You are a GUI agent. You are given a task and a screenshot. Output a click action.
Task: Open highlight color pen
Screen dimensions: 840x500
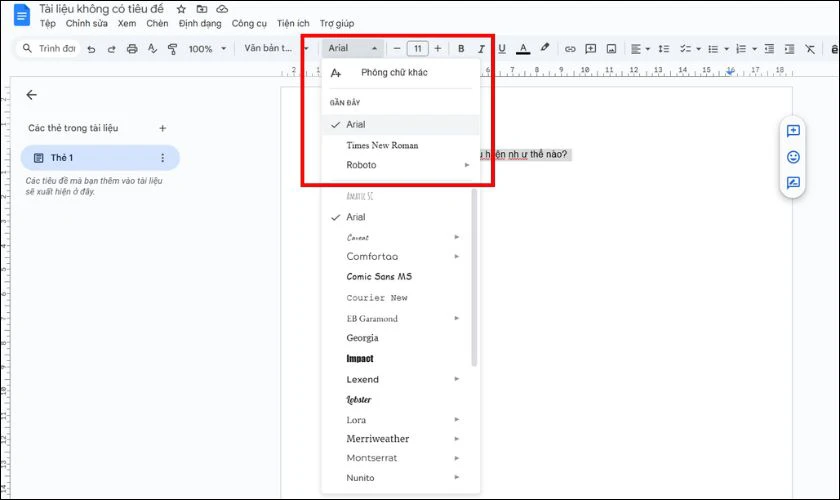(545, 48)
